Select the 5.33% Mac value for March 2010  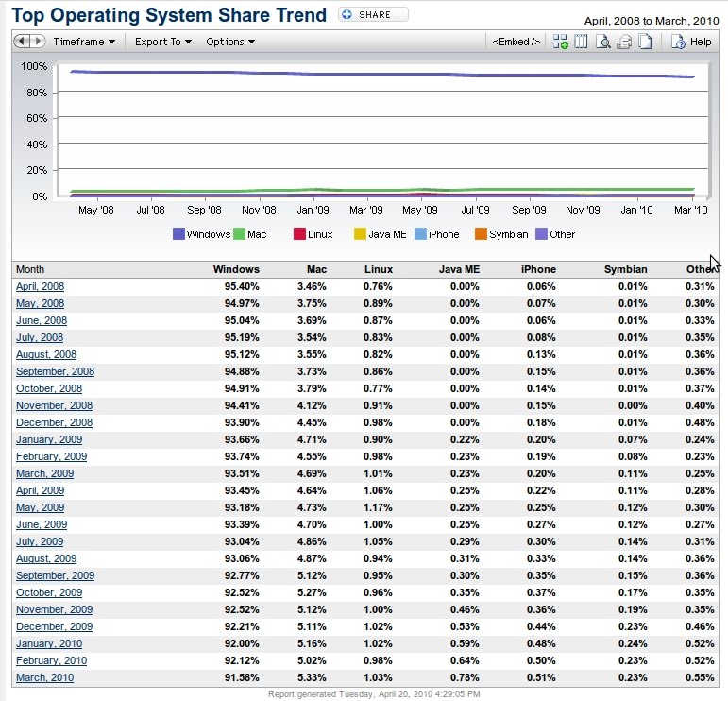312,677
